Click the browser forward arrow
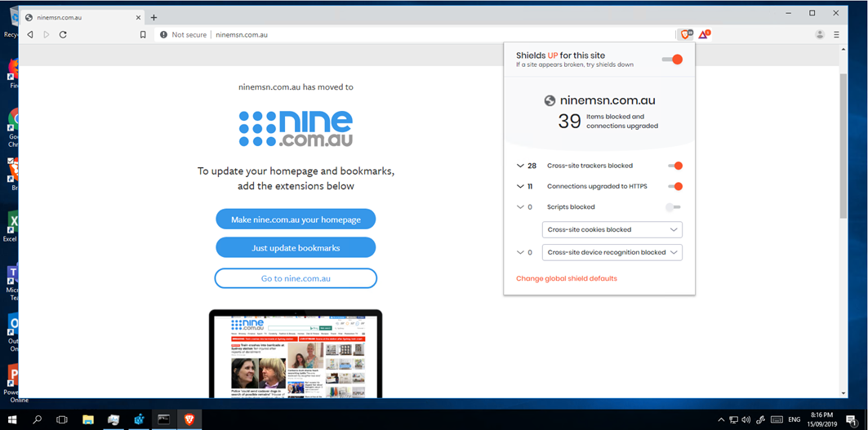Screen dimensions: 868x430 47,34
